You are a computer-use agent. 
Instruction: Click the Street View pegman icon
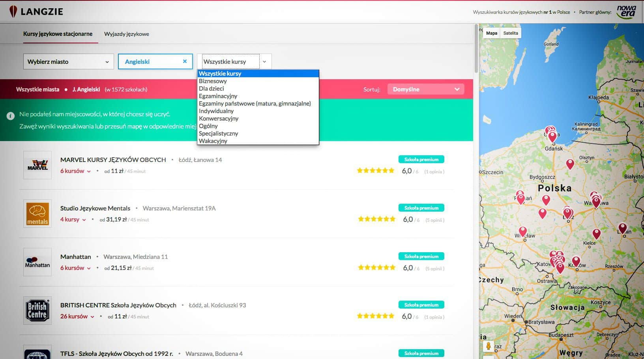488,346
